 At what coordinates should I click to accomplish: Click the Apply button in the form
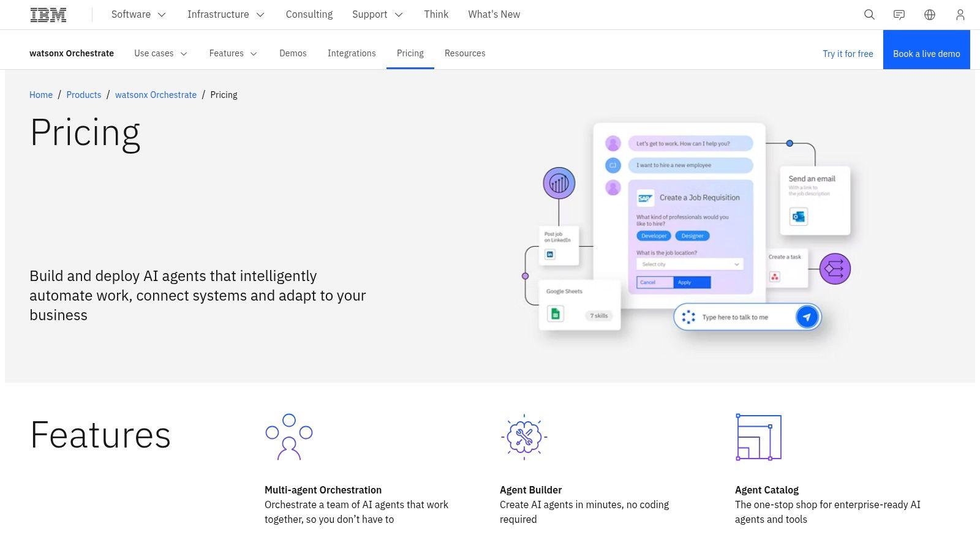692,282
